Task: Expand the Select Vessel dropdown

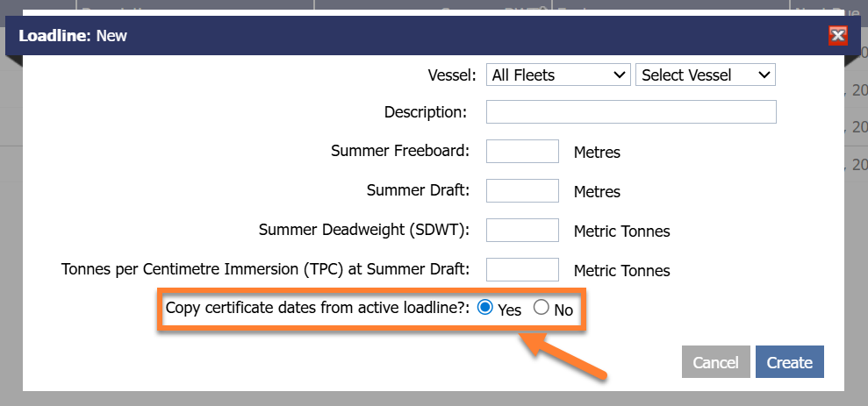Action: (x=705, y=75)
